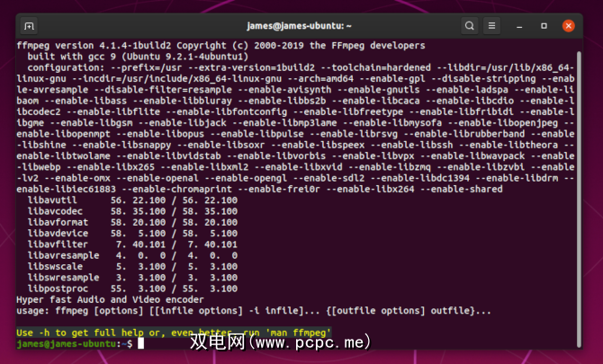Image resolution: width=603 pixels, height=364 pixels.
Task: Open a new terminal tab
Action: [x=29, y=26]
